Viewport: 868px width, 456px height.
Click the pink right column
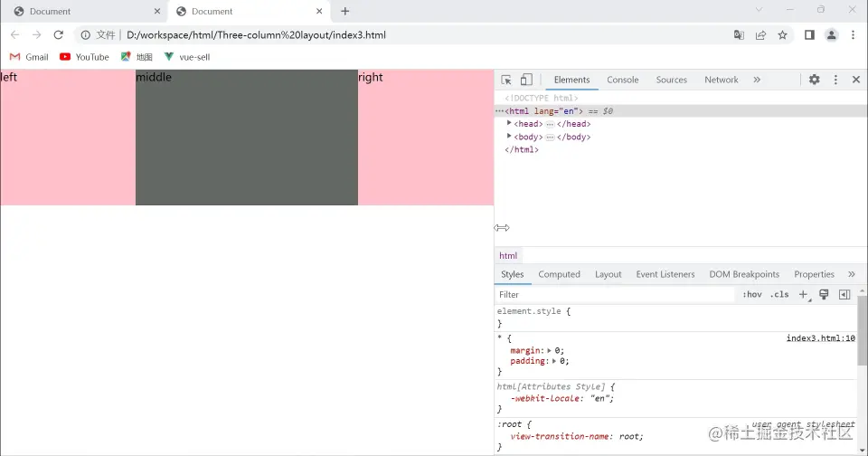point(426,138)
